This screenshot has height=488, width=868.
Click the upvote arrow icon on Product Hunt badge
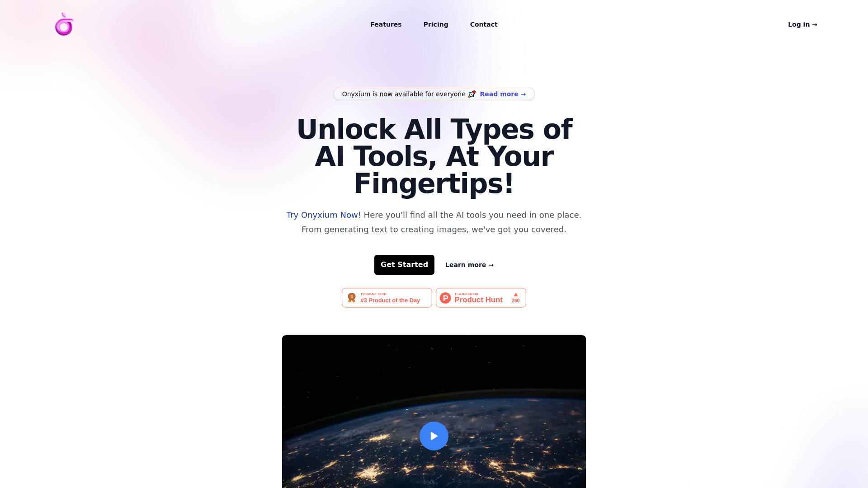pyautogui.click(x=516, y=294)
